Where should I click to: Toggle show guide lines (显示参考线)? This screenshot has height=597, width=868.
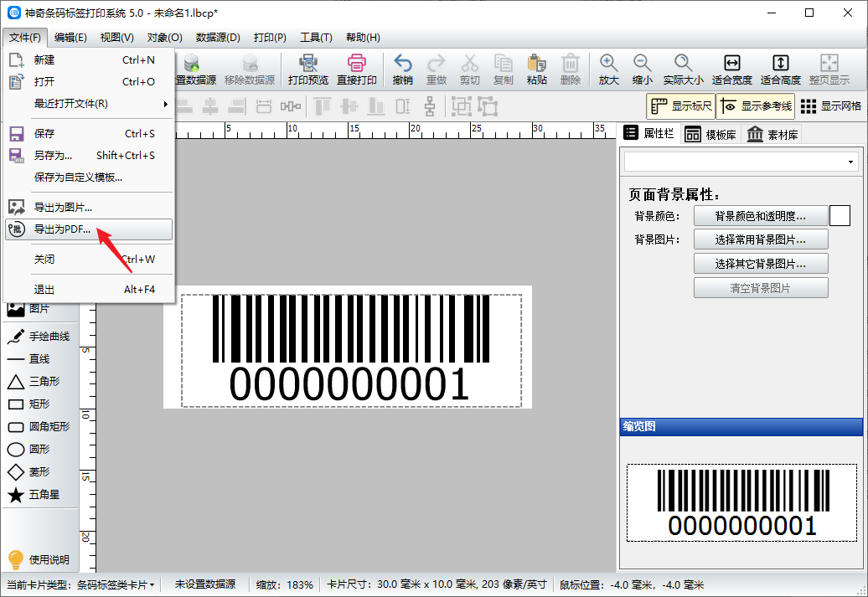coord(755,106)
